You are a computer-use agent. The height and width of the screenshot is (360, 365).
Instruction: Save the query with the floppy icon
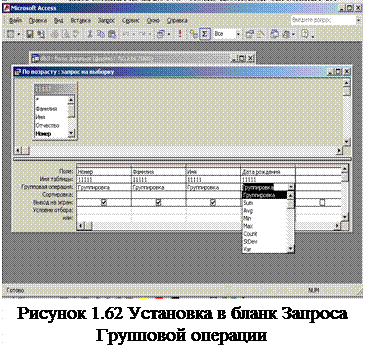click(x=30, y=34)
